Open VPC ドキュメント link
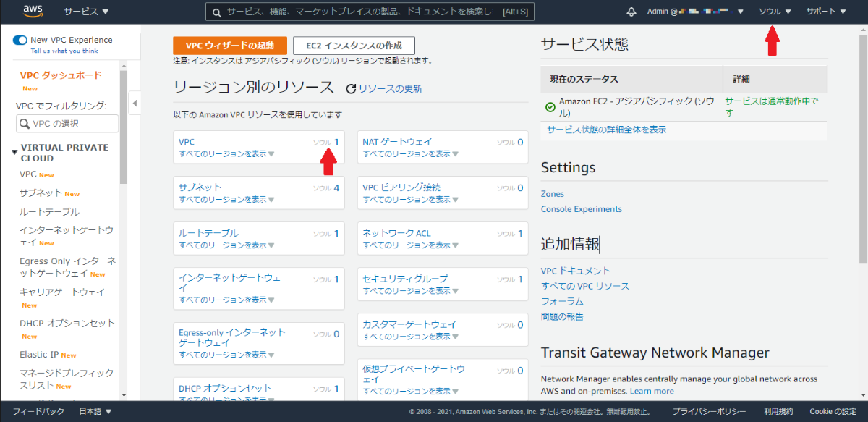 576,271
